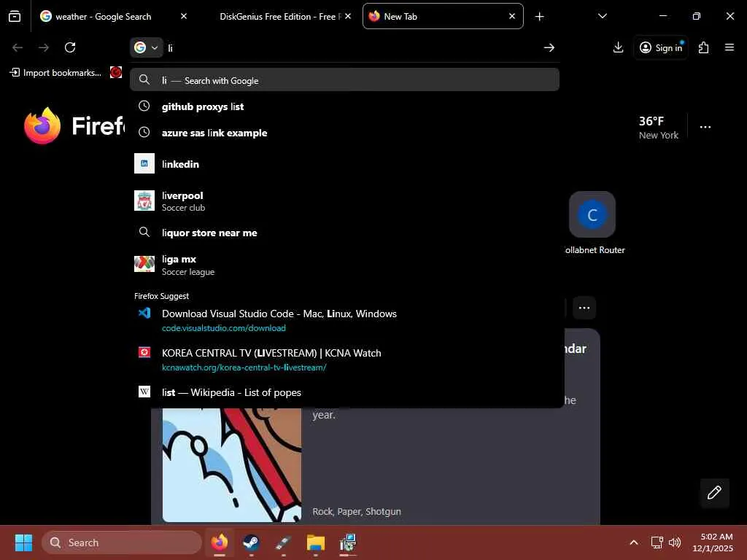The width and height of the screenshot is (747, 560).
Task: Open KOREA CENTRAL TV livestream suggestion
Action: 344,359
